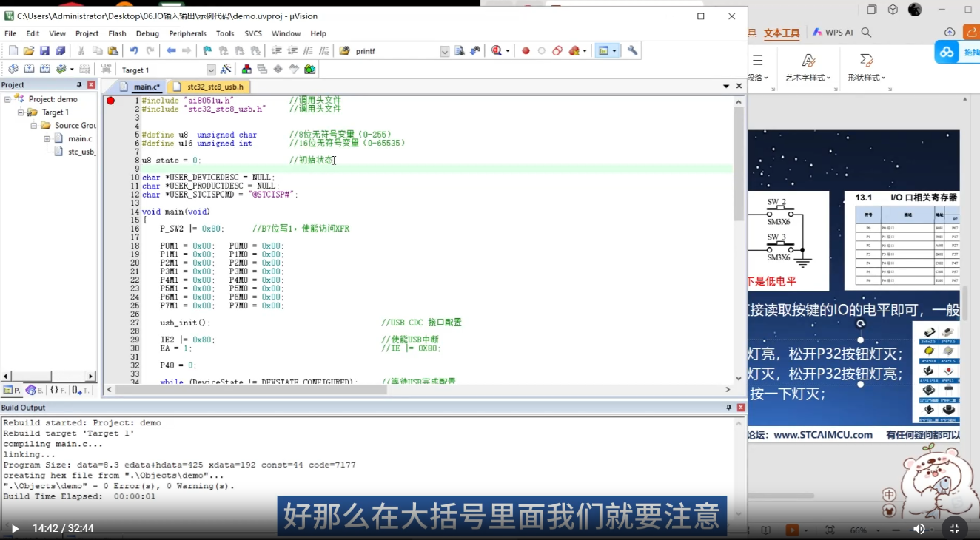Click the Kill All Breakpoints icon
The height and width of the screenshot is (540, 980).
[574, 51]
